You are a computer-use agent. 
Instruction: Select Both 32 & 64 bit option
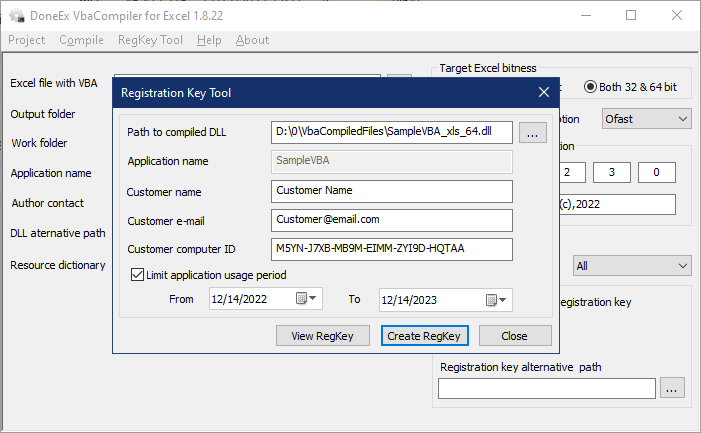(x=591, y=87)
